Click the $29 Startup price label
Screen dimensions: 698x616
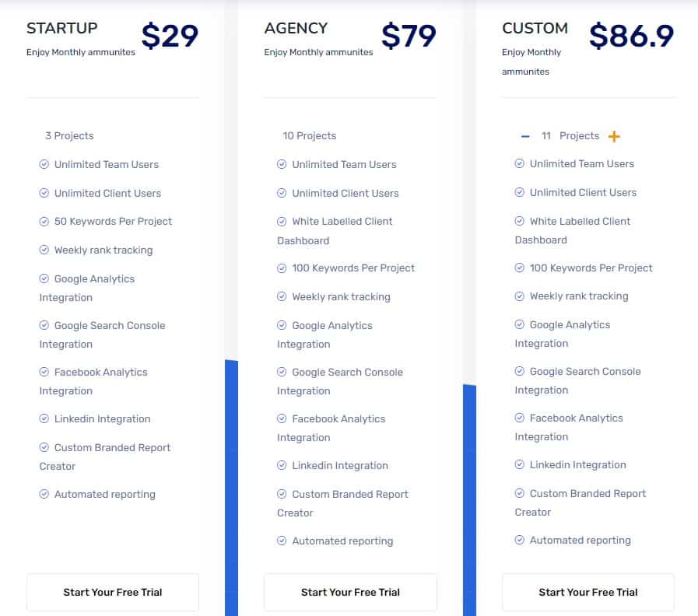point(170,36)
